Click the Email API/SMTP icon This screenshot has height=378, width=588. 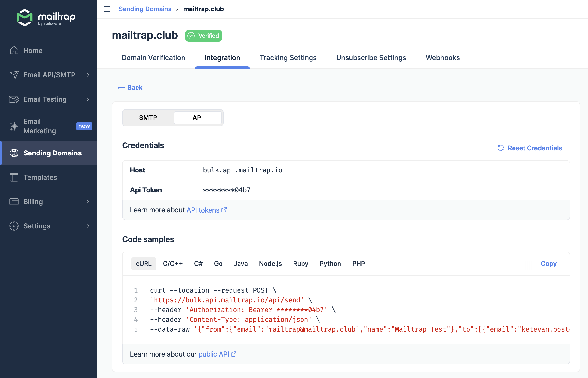pos(15,75)
